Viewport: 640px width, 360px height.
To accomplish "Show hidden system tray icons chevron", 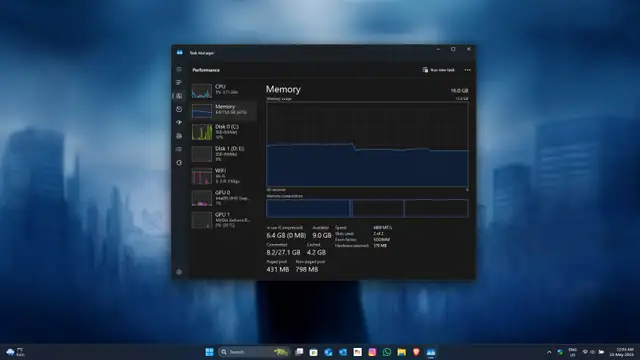I will pos(549,352).
